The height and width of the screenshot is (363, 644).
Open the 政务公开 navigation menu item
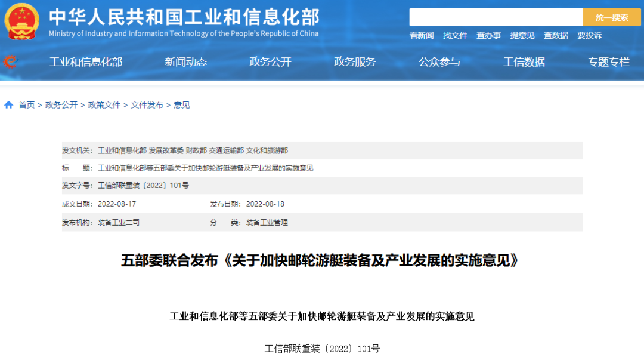270,61
